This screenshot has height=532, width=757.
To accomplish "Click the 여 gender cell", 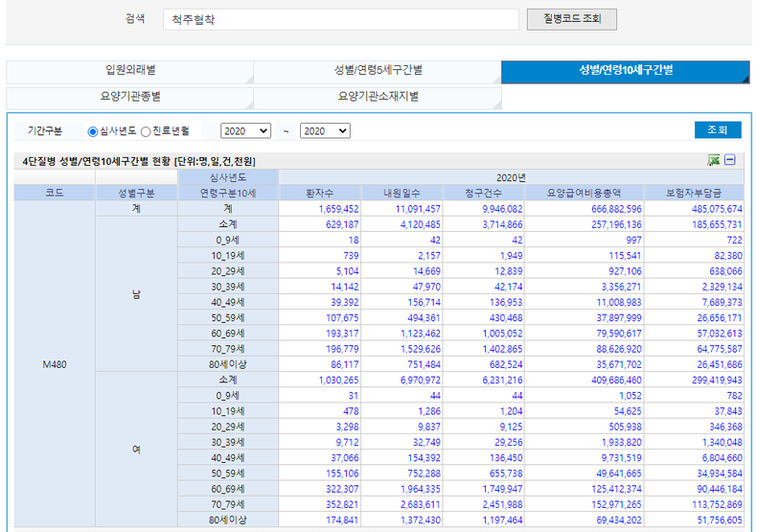I will click(x=136, y=450).
